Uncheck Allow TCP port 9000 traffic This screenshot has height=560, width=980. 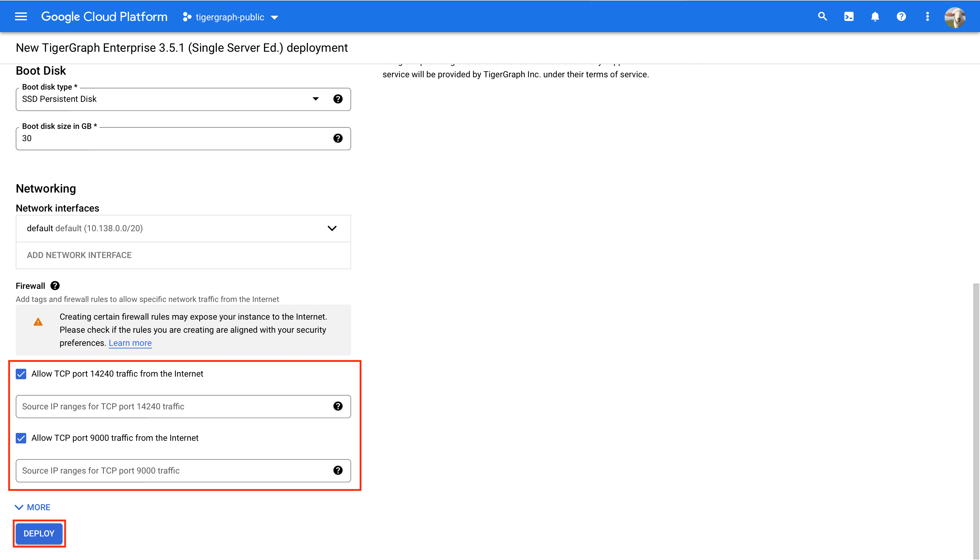(x=21, y=438)
